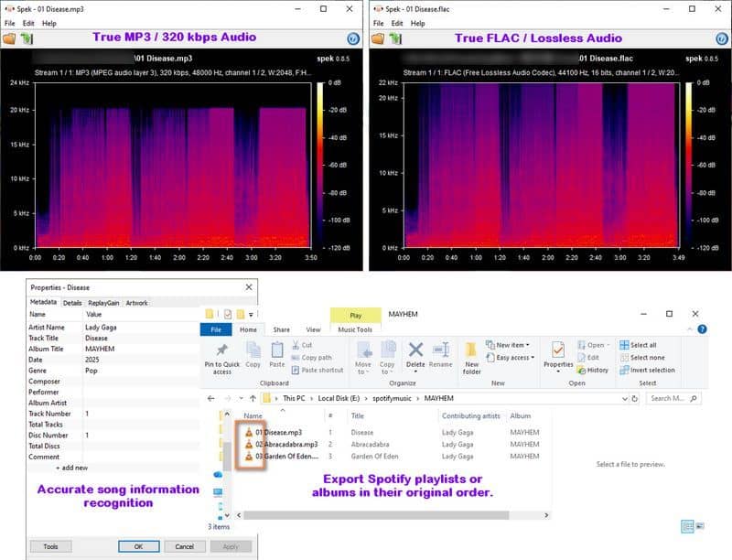
Task: Select the Album Title value MAYHEM
Action: (x=100, y=349)
